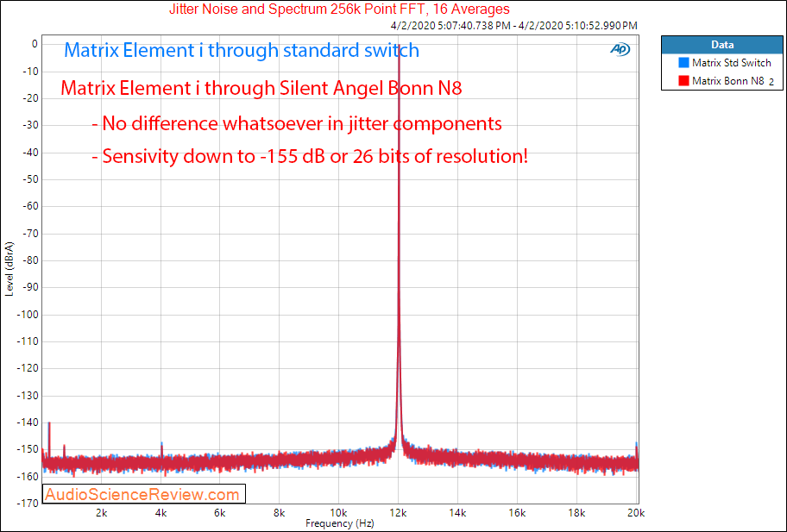Click the -100 level axis tick label
Screen dimensions: 787x532
pyautogui.click(x=27, y=315)
